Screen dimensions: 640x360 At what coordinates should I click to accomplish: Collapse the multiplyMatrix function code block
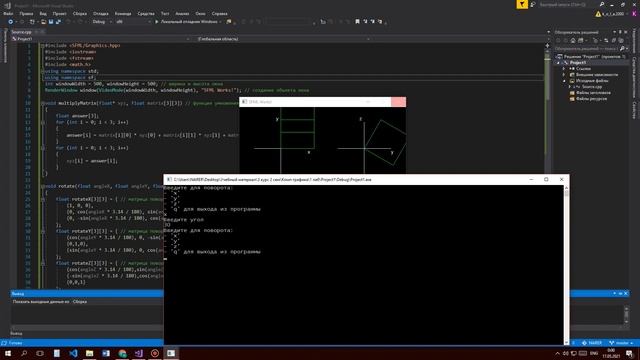[x=42, y=103]
